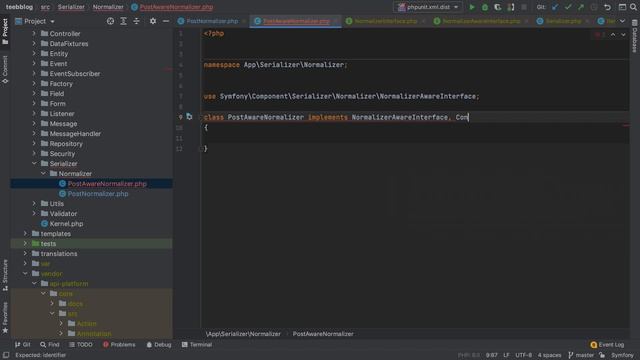Expand the tests folder

(x=25, y=243)
